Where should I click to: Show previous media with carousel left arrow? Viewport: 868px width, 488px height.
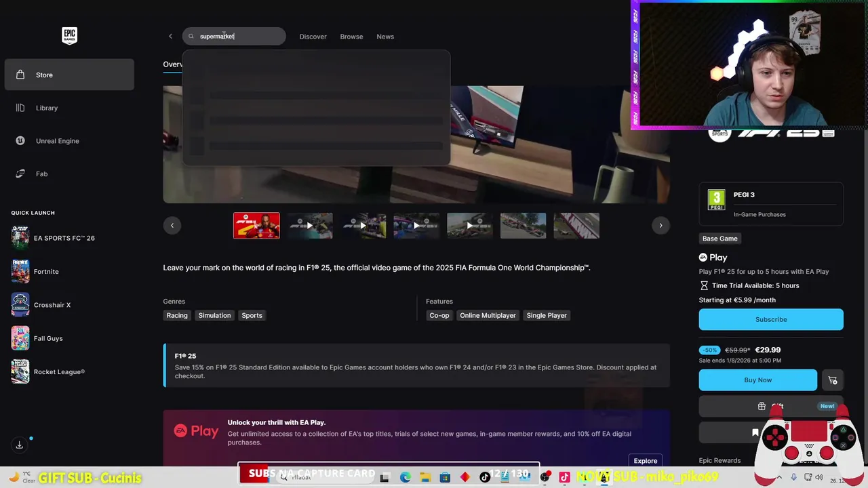tap(172, 226)
